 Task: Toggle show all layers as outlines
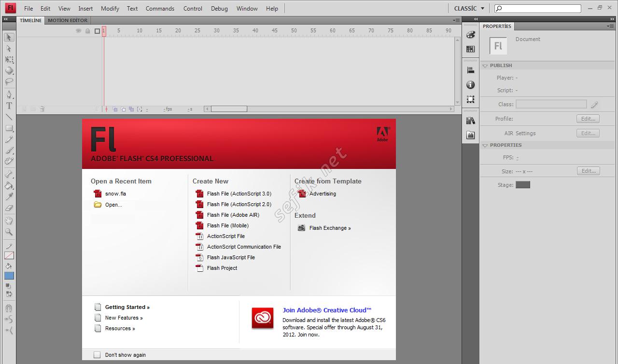(97, 31)
